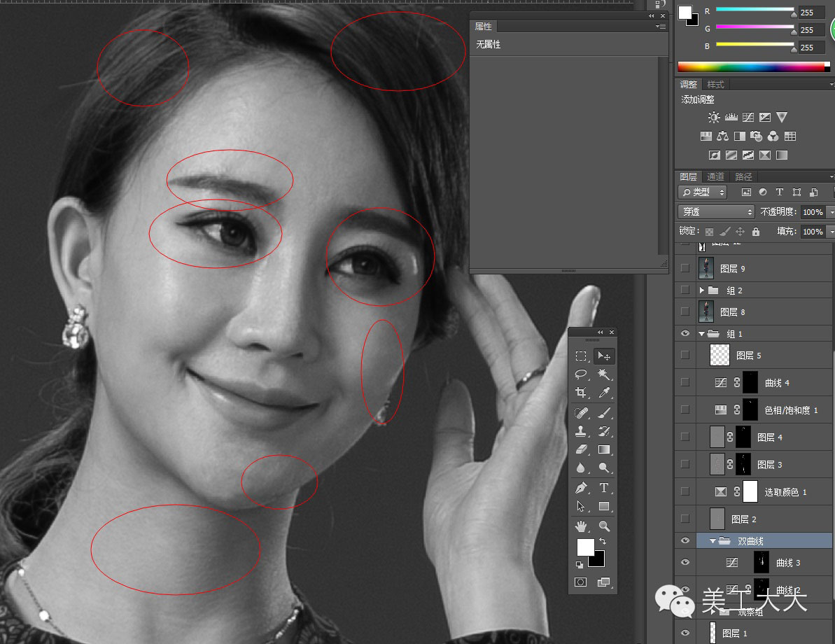
Task: Swap foreground and background colors
Action: (603, 541)
